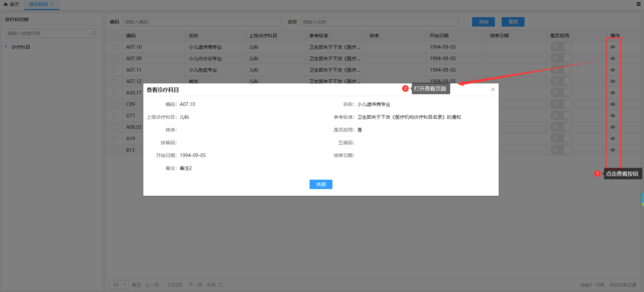This screenshot has height=292, width=644.
Task: Click the view icon for row A19
Action: (x=613, y=139)
